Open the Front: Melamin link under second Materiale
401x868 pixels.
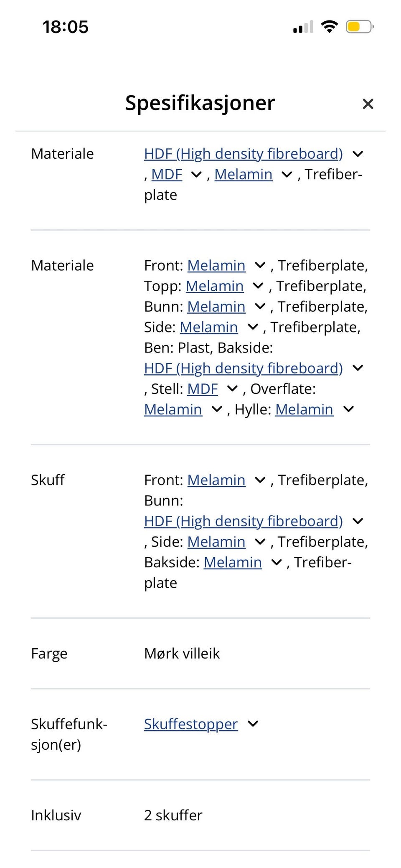pyautogui.click(x=216, y=265)
